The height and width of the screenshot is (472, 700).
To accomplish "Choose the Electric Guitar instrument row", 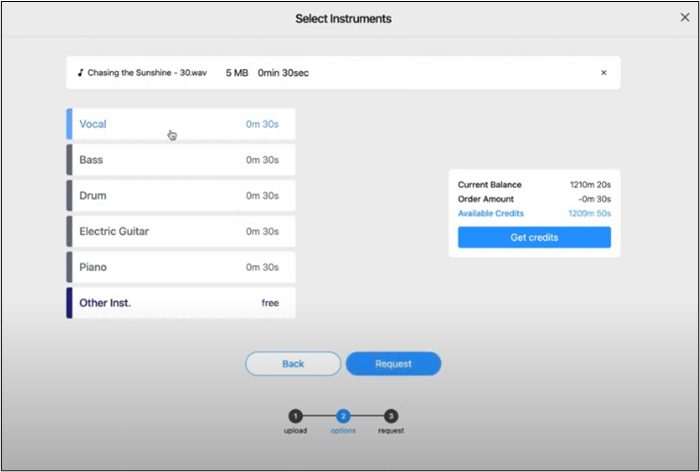I will point(180,232).
